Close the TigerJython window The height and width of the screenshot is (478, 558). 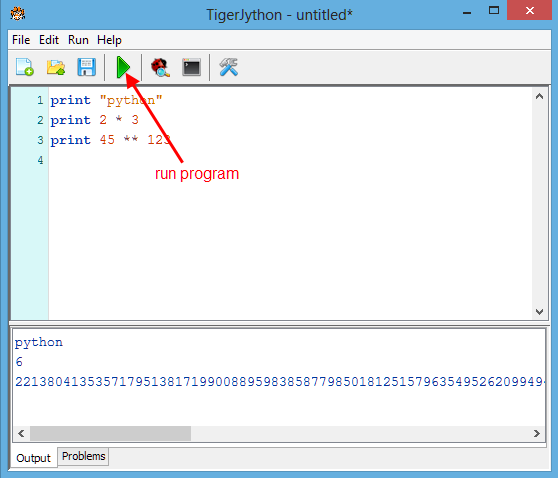click(530, 11)
